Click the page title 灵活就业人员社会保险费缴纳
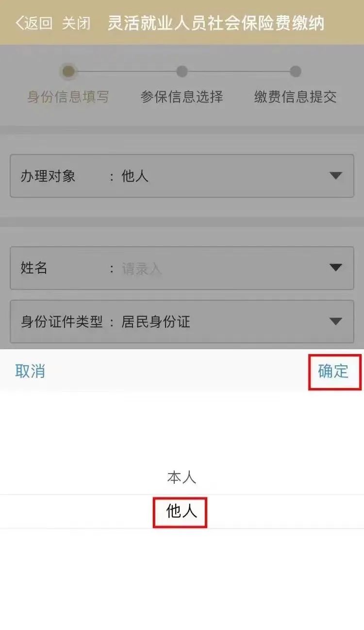Image resolution: width=364 pixels, height=630 pixels. coord(216,23)
